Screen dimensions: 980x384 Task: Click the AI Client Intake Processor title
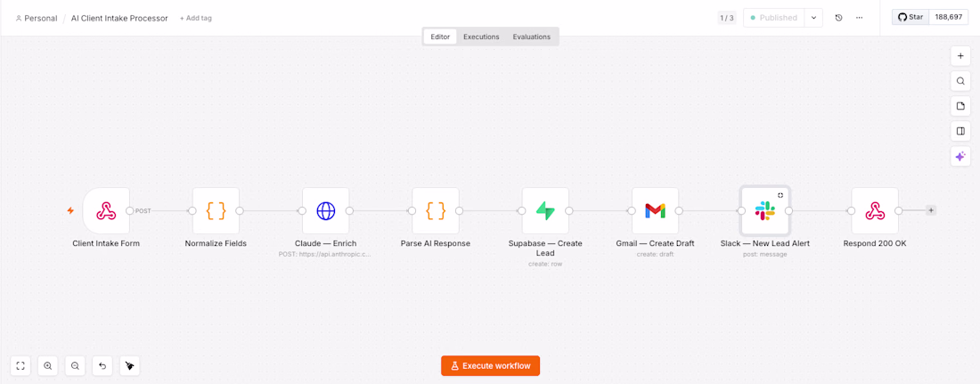[119, 18]
